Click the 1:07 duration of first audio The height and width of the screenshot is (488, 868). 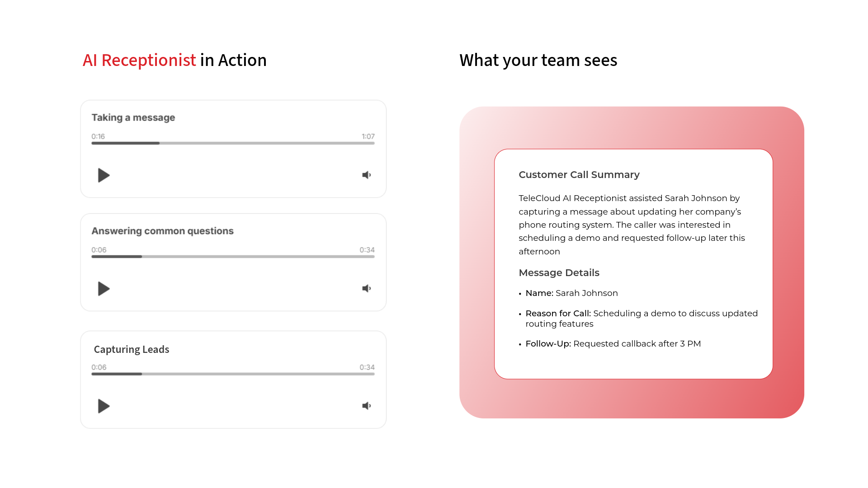click(368, 136)
